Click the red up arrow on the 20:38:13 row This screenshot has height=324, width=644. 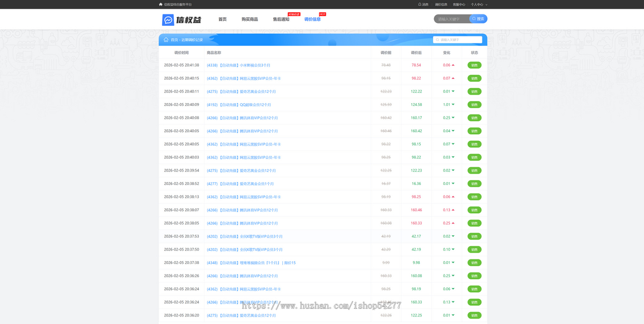pos(453,197)
